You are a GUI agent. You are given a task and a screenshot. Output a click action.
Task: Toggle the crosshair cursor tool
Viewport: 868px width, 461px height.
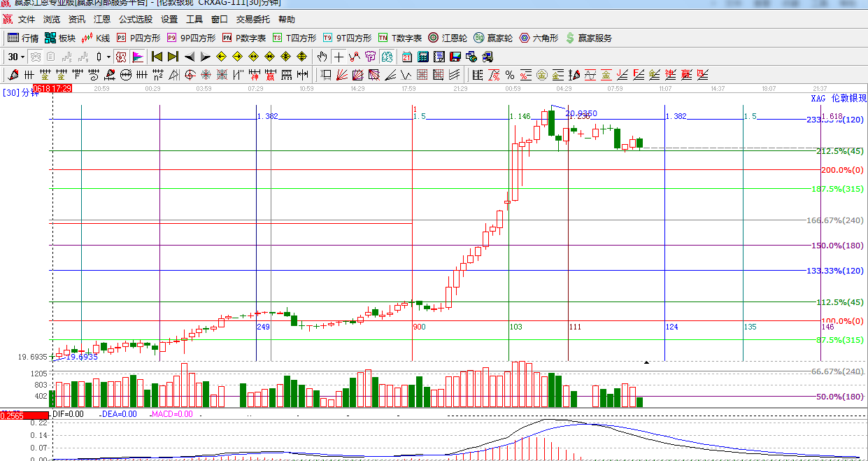pos(339,57)
